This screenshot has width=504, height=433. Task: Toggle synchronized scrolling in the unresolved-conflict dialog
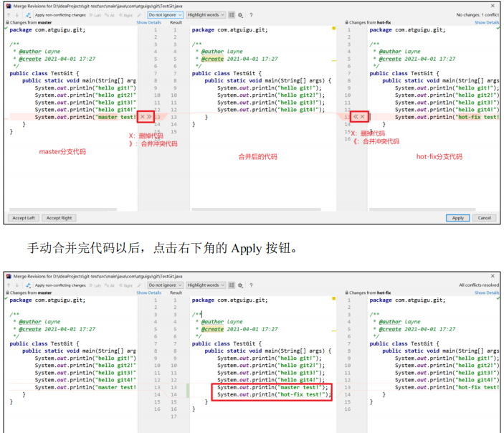[x=232, y=15]
